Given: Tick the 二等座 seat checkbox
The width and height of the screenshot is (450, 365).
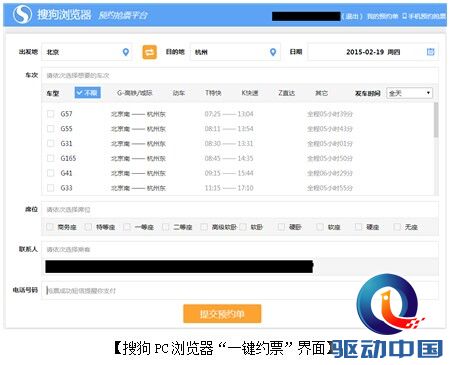Looking at the screenshot, I should (166, 227).
